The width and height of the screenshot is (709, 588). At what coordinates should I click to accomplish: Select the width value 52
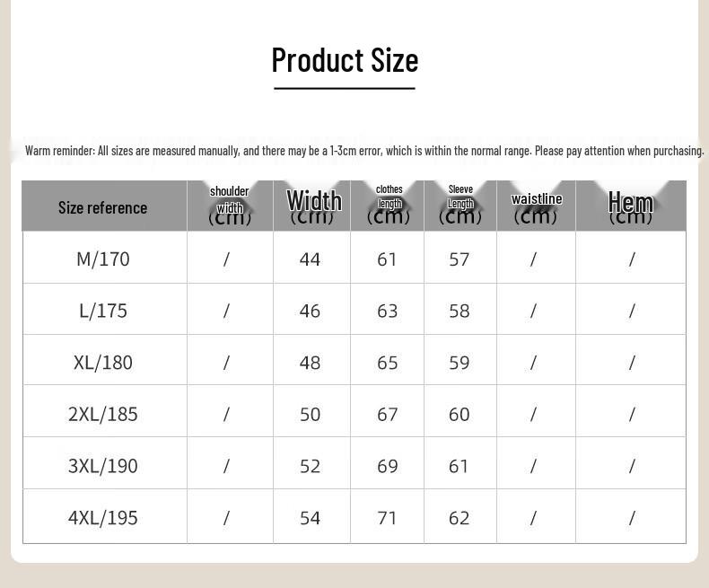click(x=310, y=466)
